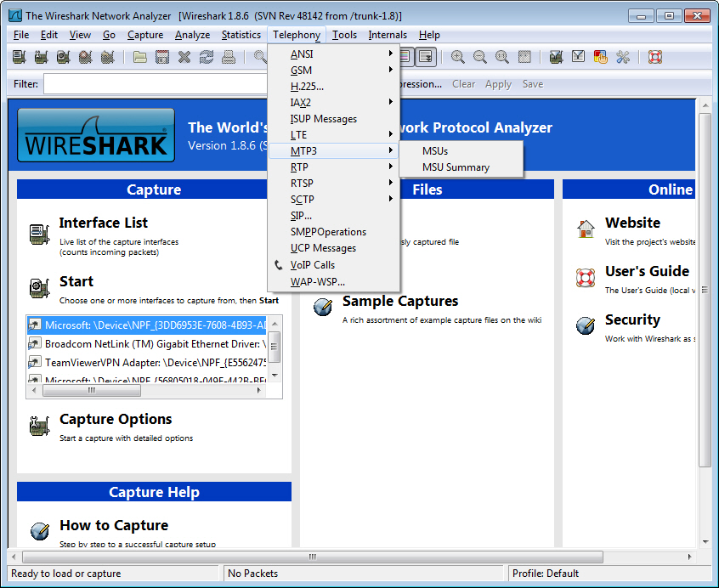Click the close capture file X icon
Viewport: 719px width, 588px height.
click(x=184, y=57)
